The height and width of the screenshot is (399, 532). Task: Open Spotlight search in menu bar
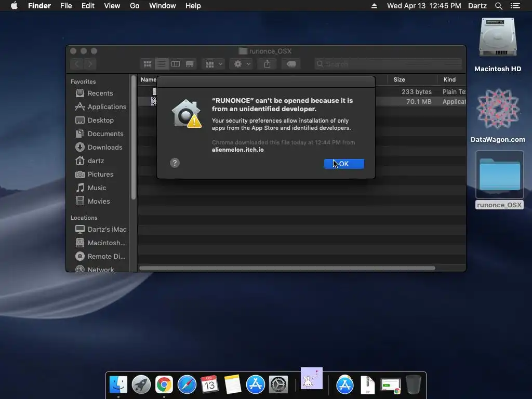tap(498, 6)
